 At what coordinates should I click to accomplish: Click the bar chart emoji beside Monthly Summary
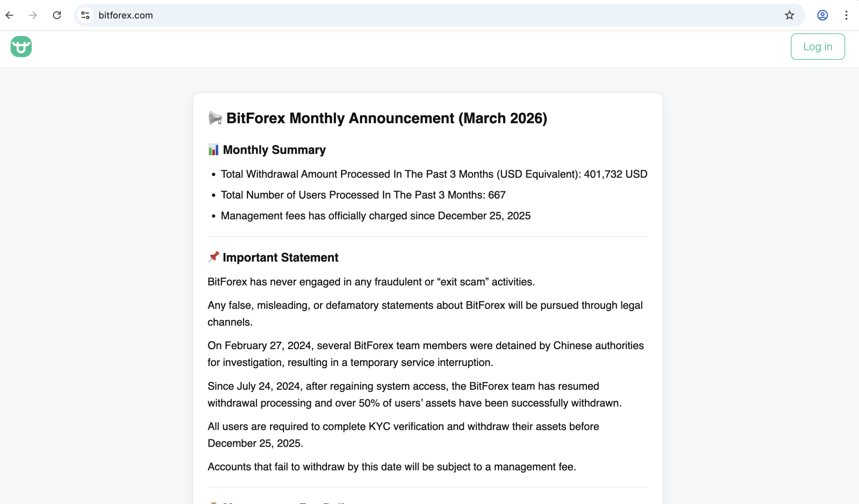click(214, 149)
